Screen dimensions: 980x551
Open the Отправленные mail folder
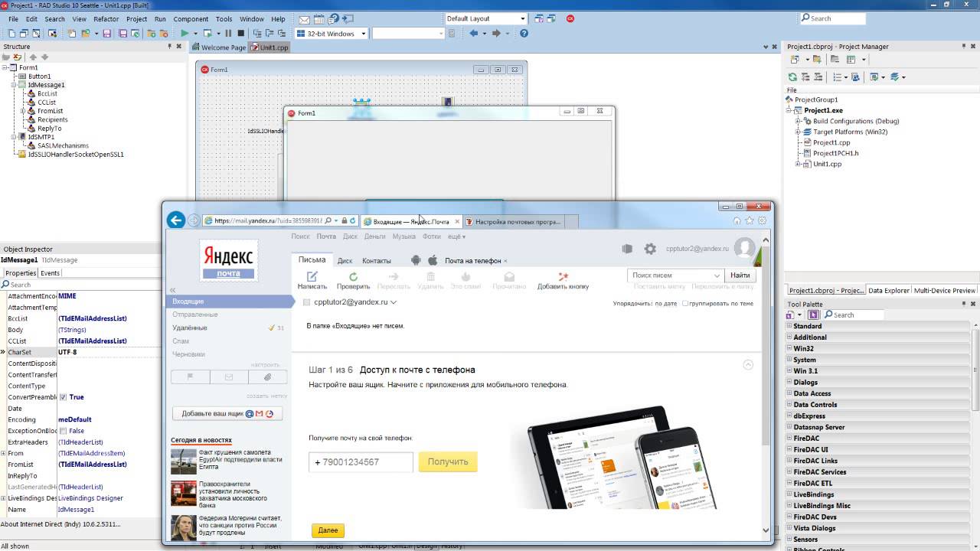pos(195,315)
